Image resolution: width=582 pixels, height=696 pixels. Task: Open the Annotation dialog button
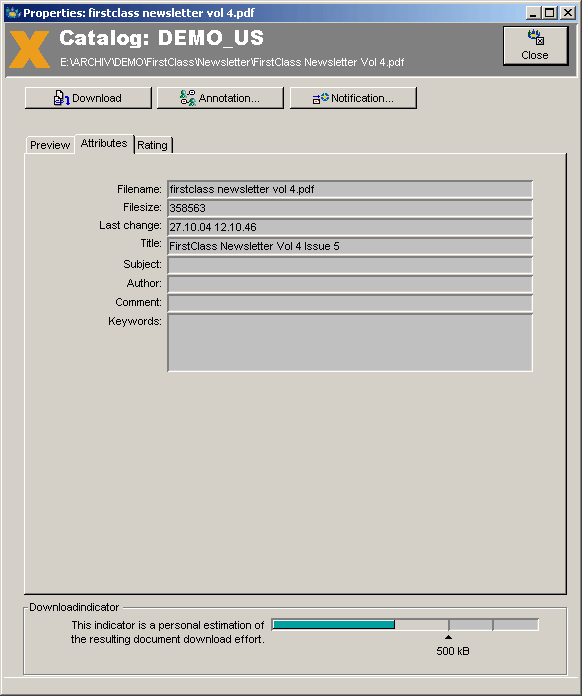tap(220, 98)
